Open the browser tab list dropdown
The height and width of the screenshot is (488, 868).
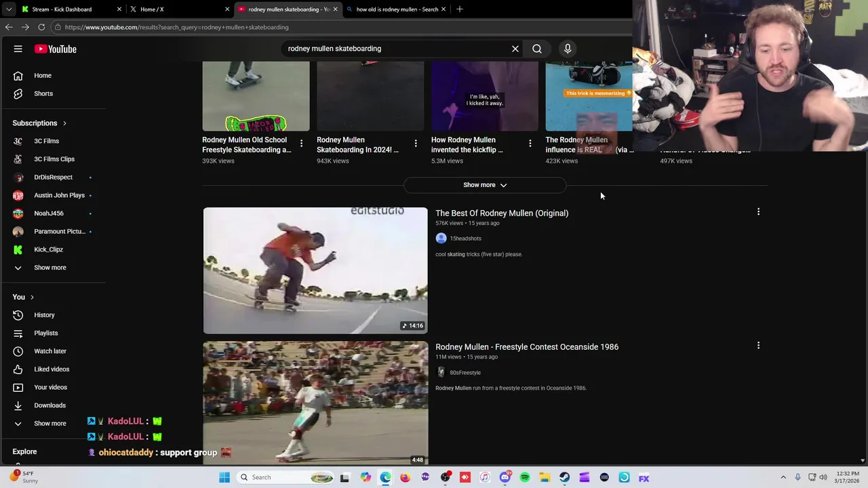[x=8, y=9]
